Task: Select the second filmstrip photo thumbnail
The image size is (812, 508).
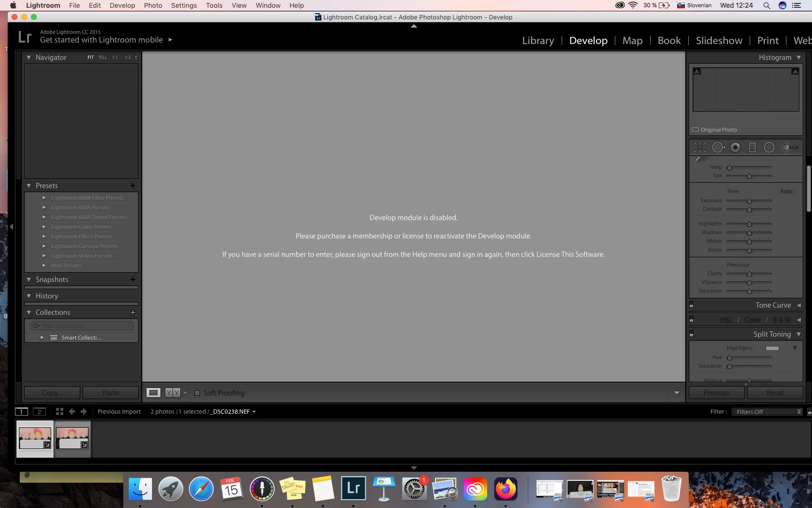Action: tap(72, 438)
